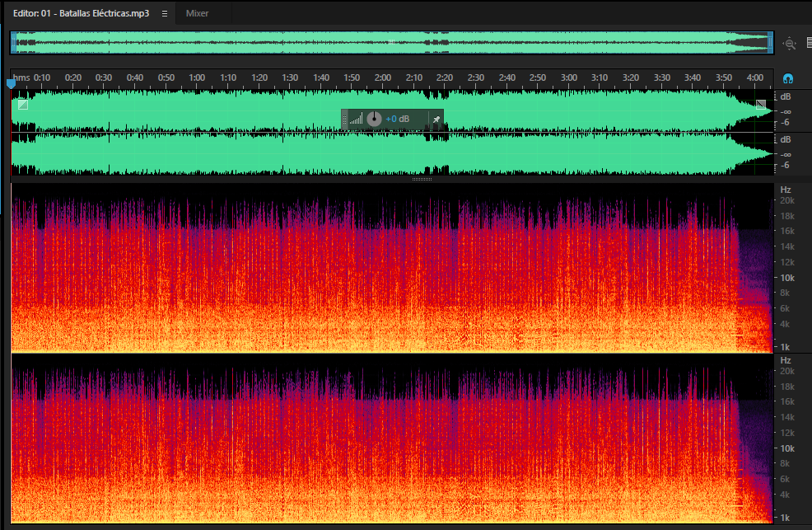812x530 pixels.
Task: Click the Hz label of lower spectrogram
Action: (x=786, y=360)
